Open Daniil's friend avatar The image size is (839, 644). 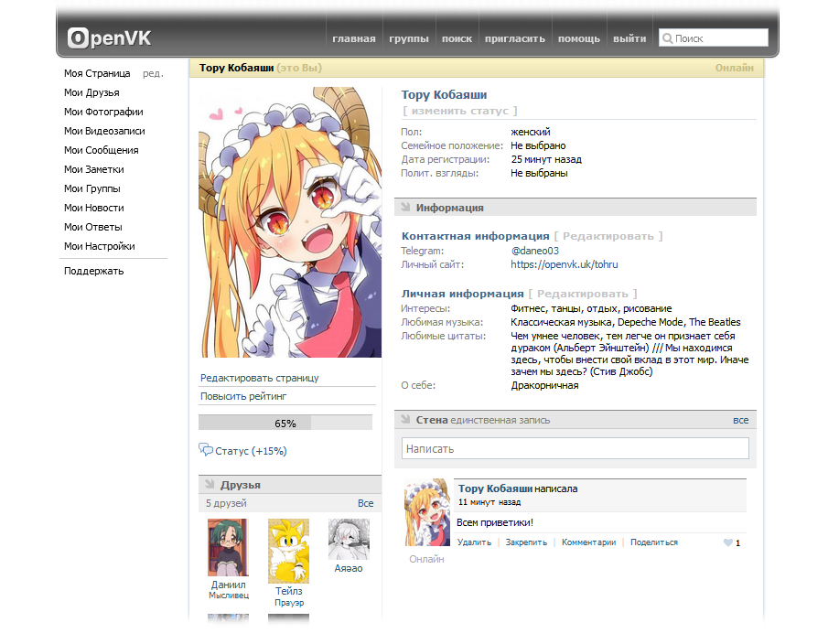click(228, 547)
